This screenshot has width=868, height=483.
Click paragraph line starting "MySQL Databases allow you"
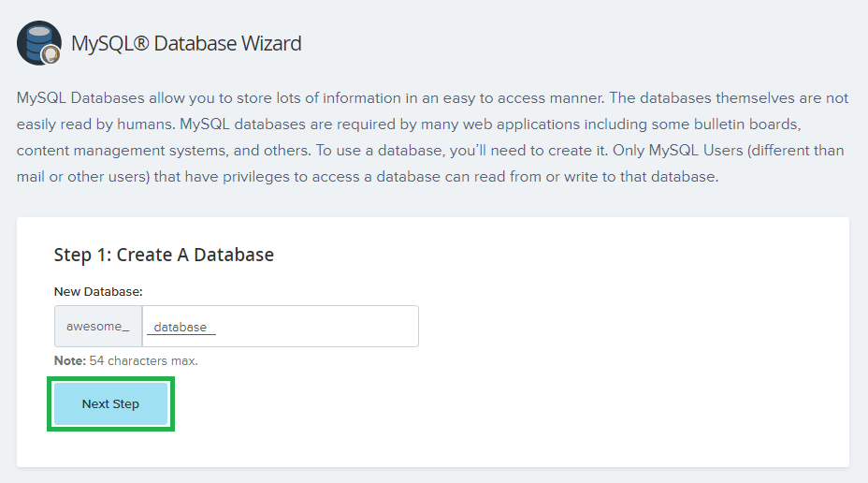coord(432,98)
